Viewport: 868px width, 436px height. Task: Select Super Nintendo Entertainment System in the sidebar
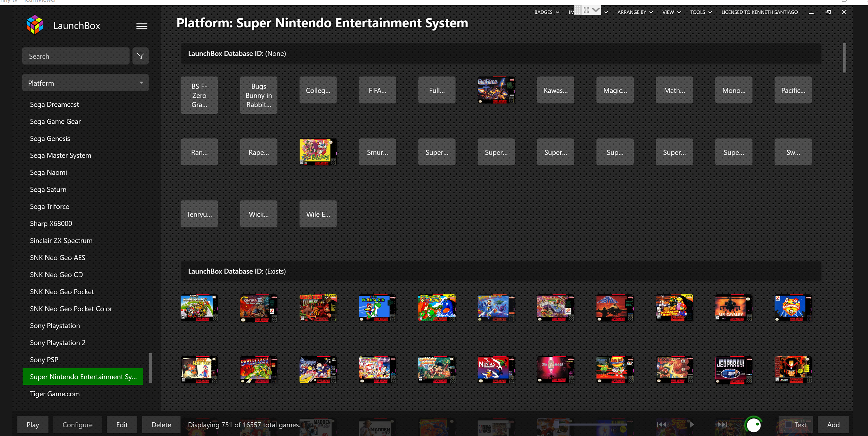83,376
